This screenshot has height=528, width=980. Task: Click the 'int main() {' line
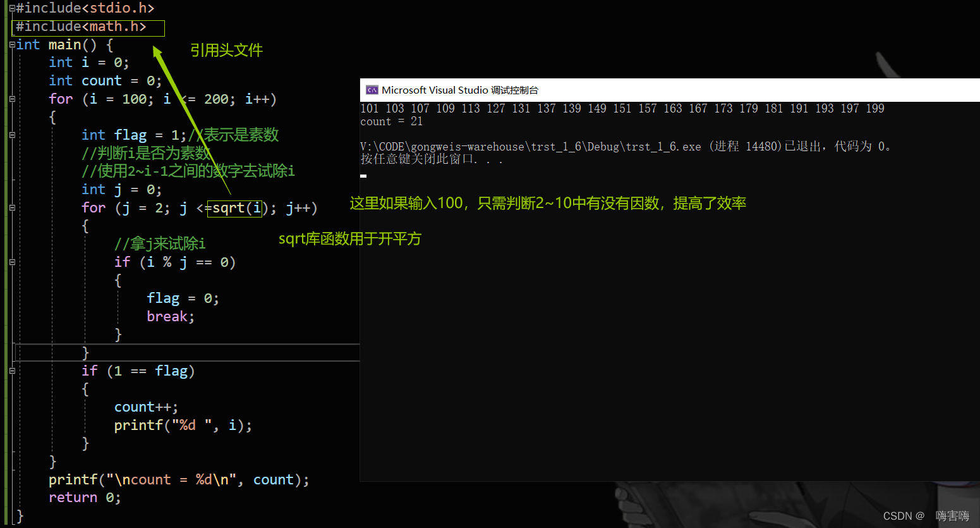pyautogui.click(x=65, y=45)
